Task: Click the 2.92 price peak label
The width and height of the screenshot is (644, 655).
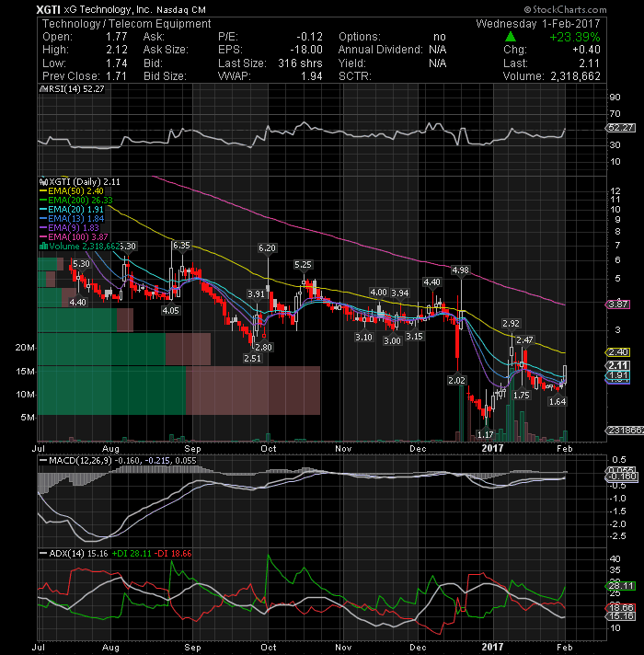Action: point(512,324)
